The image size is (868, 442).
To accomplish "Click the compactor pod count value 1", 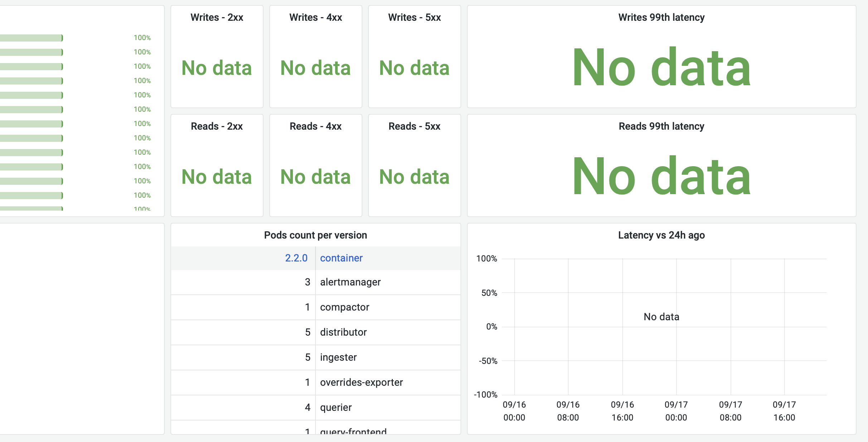I will pos(307,307).
